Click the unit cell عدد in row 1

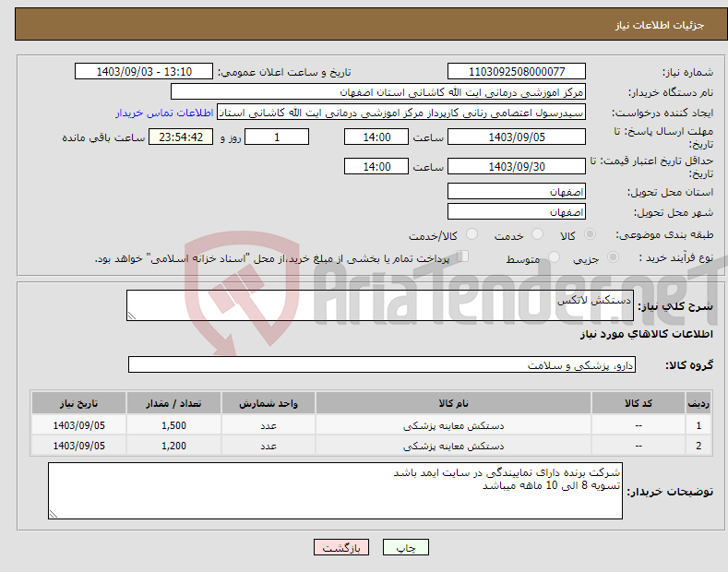[269, 425]
